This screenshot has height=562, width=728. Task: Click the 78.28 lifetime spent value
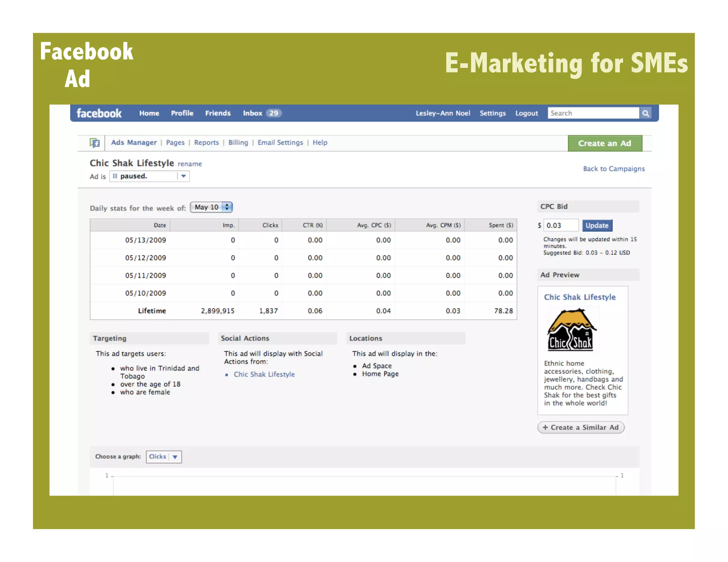point(503,311)
